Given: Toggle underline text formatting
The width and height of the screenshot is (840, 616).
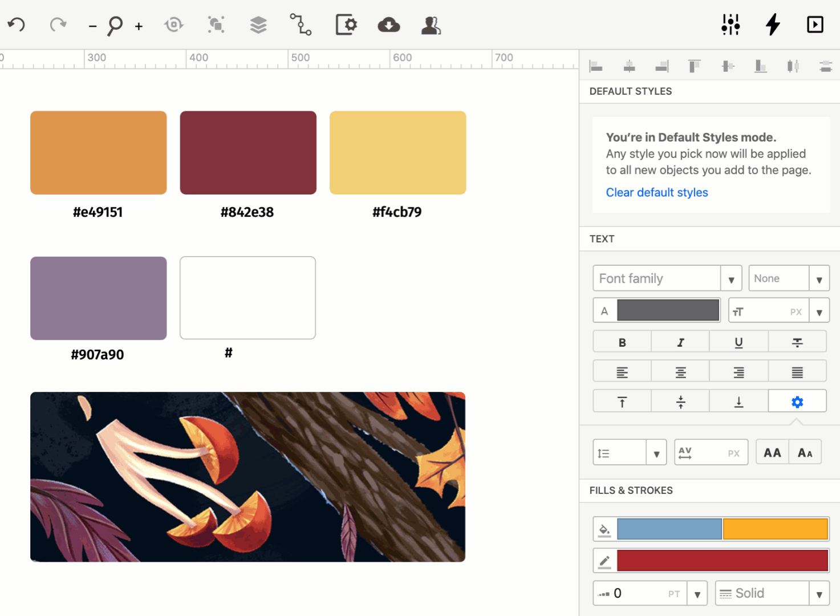Looking at the screenshot, I should tap(738, 342).
